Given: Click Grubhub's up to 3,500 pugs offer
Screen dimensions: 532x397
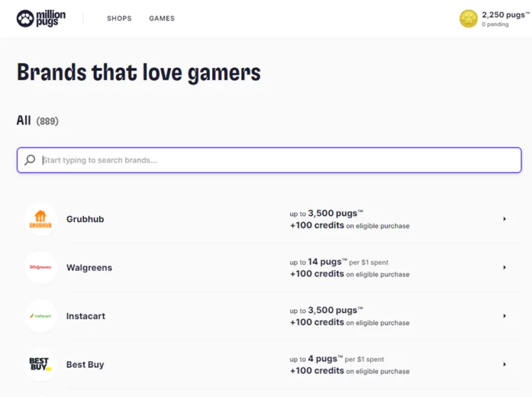Looking at the screenshot, I should pos(326,213).
